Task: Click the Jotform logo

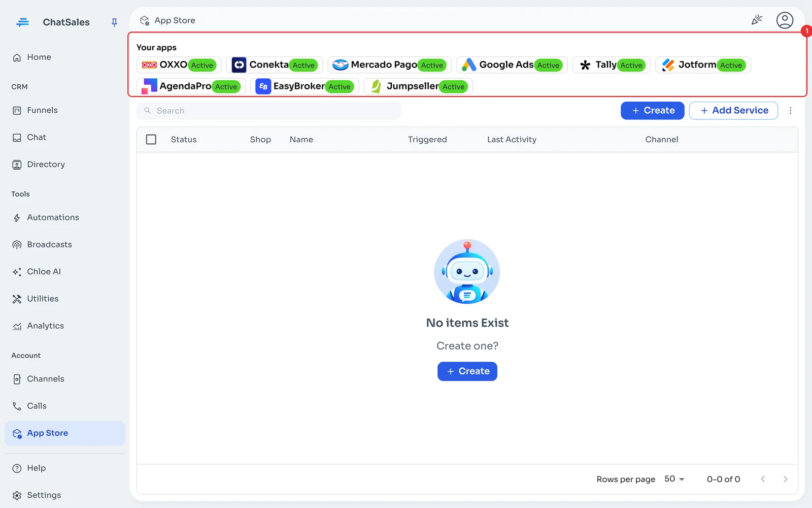Action: (668, 65)
